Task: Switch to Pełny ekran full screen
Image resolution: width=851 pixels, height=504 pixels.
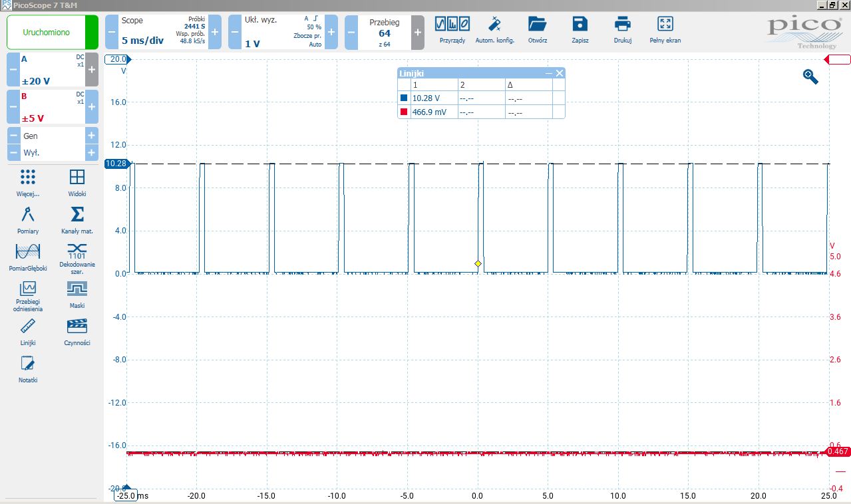Action: coord(665,31)
